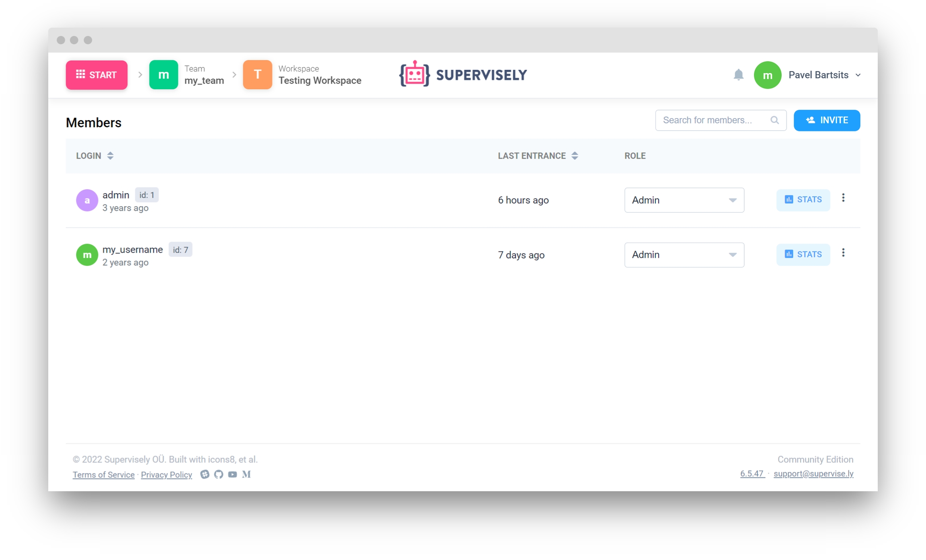Click the Slack icon in footer
Image resolution: width=926 pixels, height=560 pixels.
click(205, 474)
